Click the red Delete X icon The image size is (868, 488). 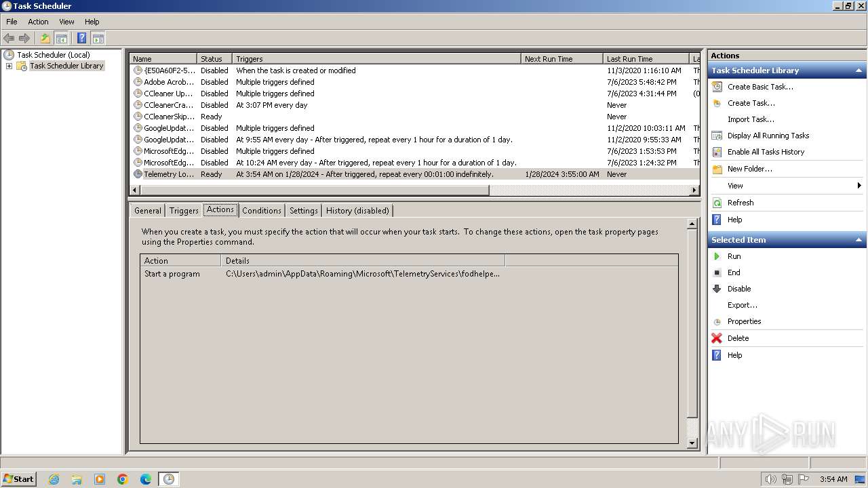(x=717, y=338)
